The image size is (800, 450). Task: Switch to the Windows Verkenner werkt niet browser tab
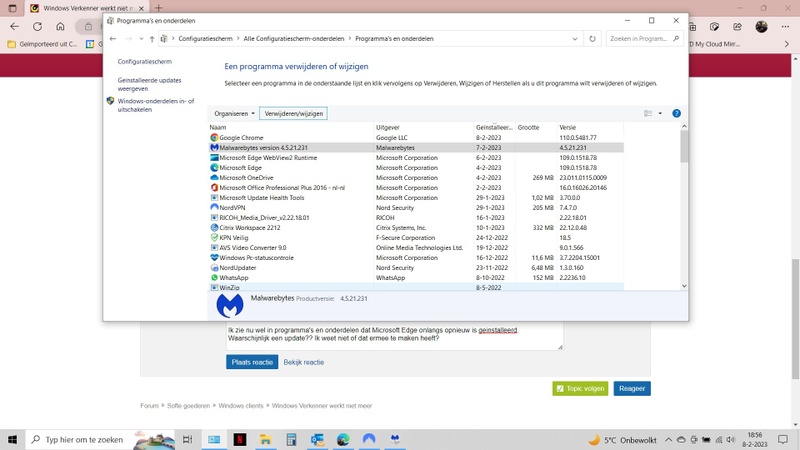tap(87, 8)
